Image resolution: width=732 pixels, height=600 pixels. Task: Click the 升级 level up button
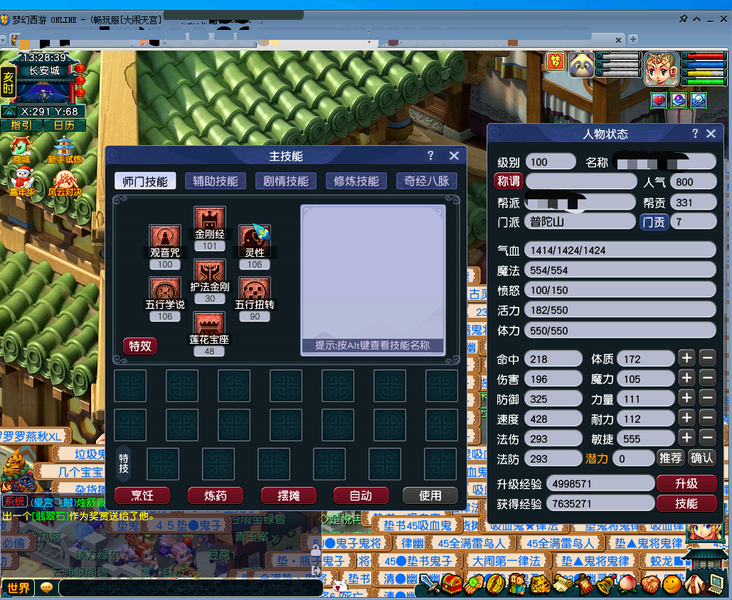tap(686, 483)
